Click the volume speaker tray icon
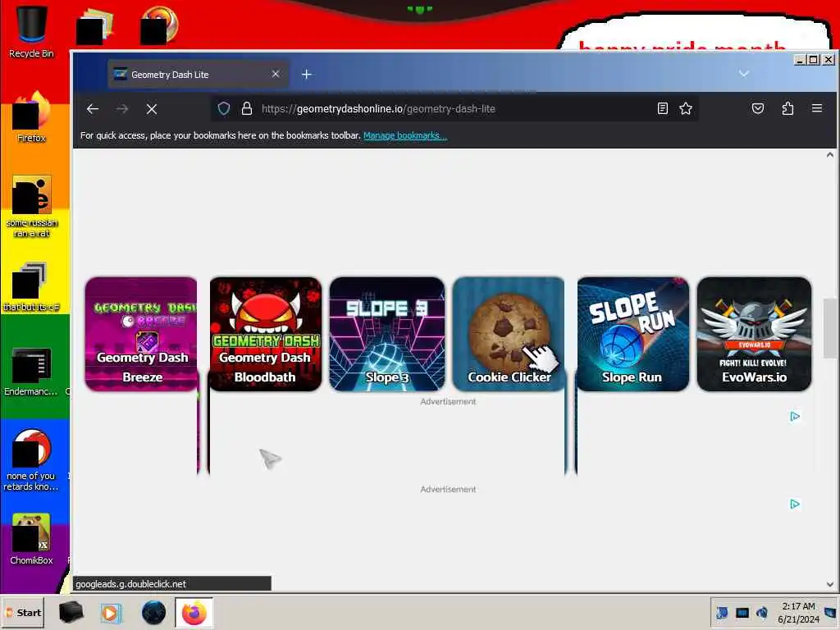The height and width of the screenshot is (630, 840). (x=761, y=612)
